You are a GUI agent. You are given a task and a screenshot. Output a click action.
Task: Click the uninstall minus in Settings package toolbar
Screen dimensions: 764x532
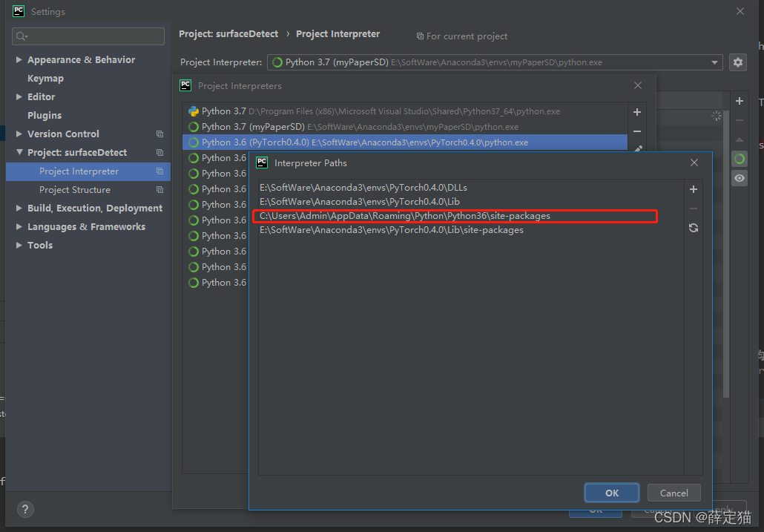coord(739,120)
